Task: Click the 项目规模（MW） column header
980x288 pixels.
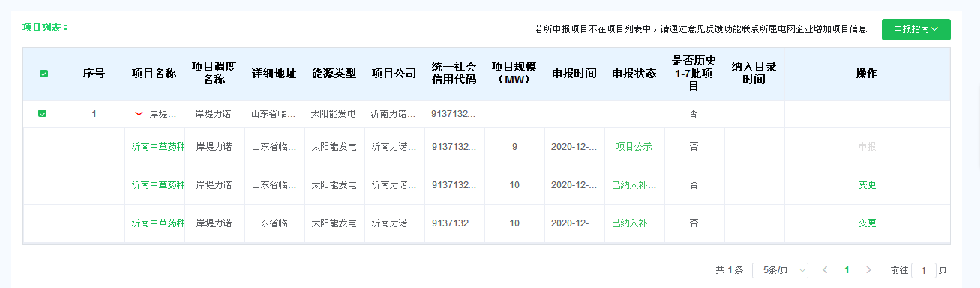Action: (x=514, y=73)
